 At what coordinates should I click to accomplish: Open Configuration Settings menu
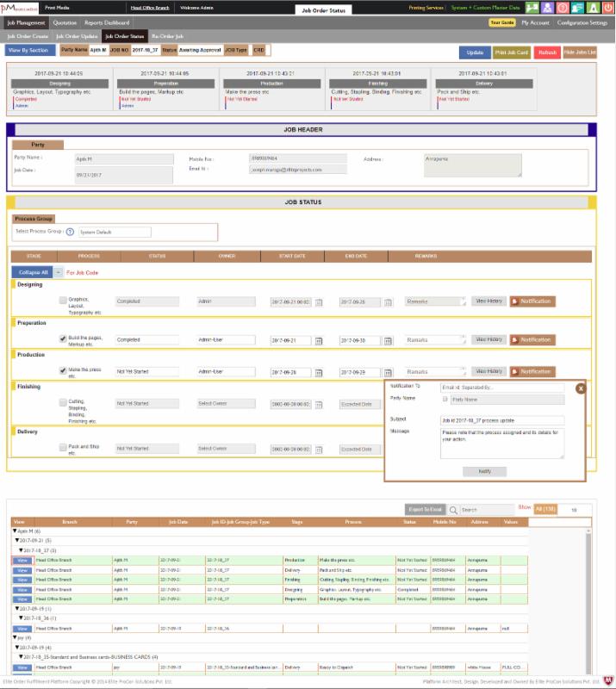coord(582,22)
